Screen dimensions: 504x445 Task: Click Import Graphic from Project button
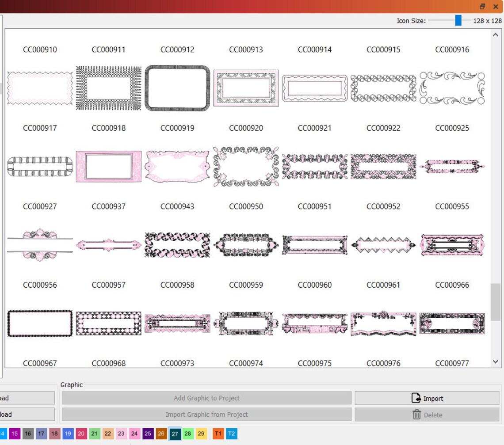[206, 415]
